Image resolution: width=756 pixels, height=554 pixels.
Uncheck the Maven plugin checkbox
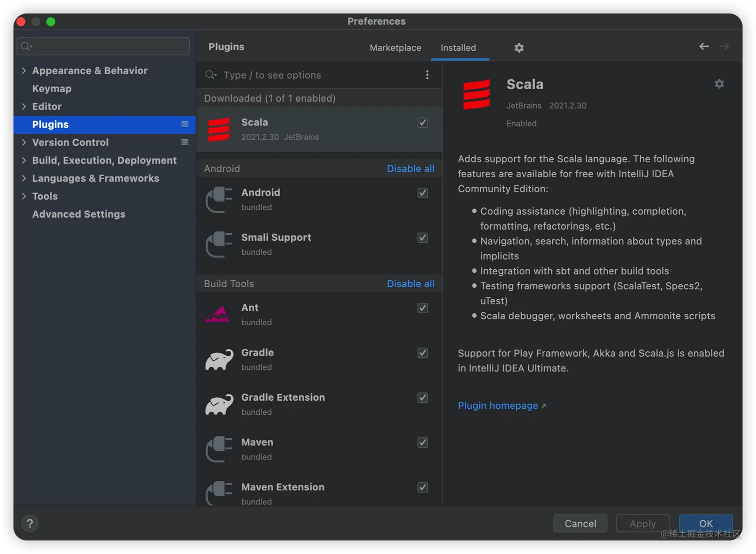pyautogui.click(x=422, y=442)
